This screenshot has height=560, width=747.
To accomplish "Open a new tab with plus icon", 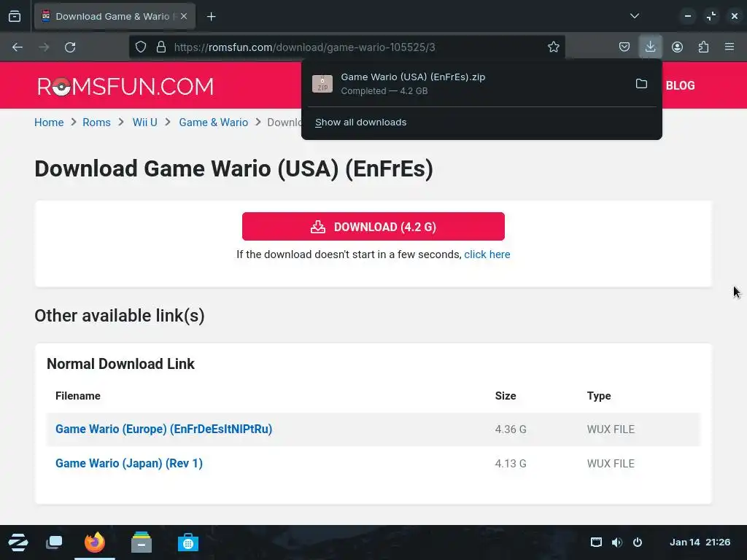I will pyautogui.click(x=211, y=17).
